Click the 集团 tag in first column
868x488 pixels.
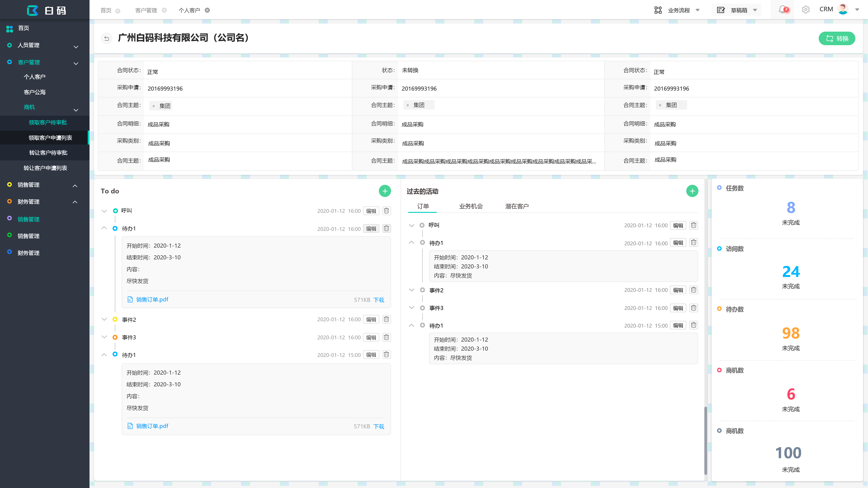coord(161,106)
